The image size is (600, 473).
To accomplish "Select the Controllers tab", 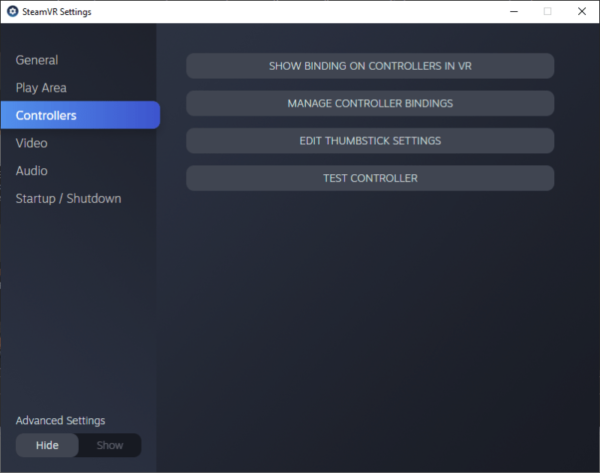I will click(x=80, y=115).
